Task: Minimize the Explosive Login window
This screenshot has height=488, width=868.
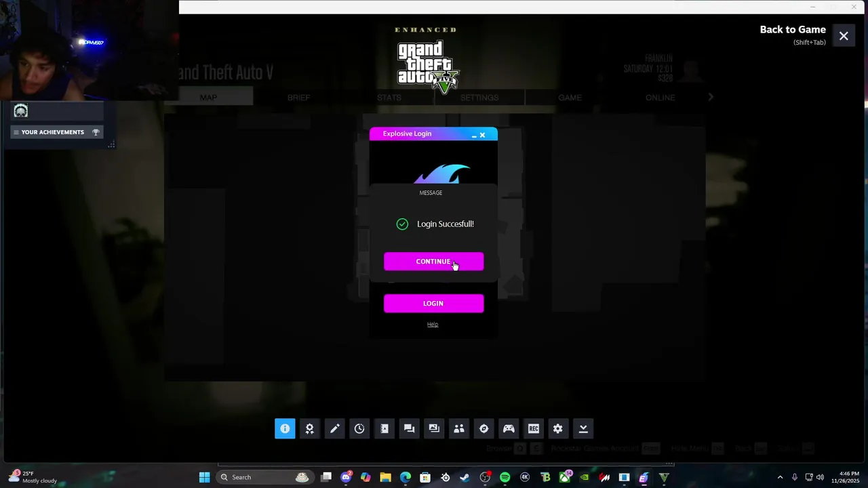Action: pyautogui.click(x=474, y=136)
